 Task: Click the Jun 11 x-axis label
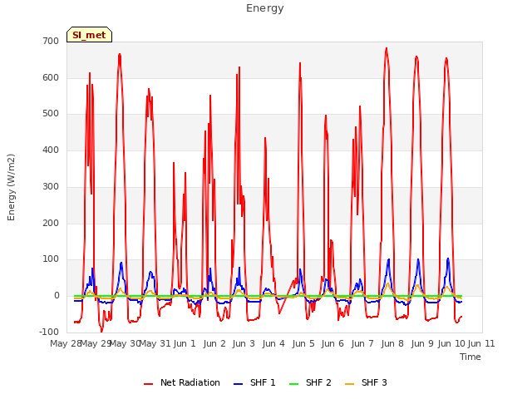coord(481,343)
